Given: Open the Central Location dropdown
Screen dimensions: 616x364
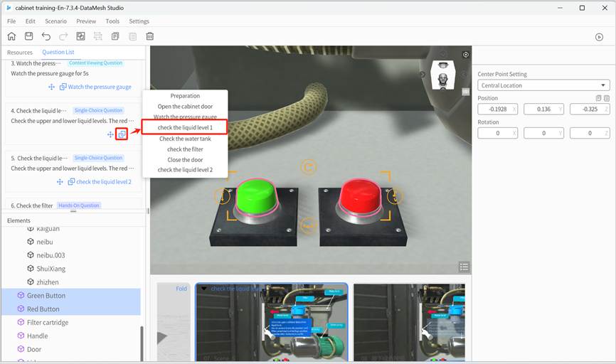Looking at the screenshot, I should click(543, 85).
